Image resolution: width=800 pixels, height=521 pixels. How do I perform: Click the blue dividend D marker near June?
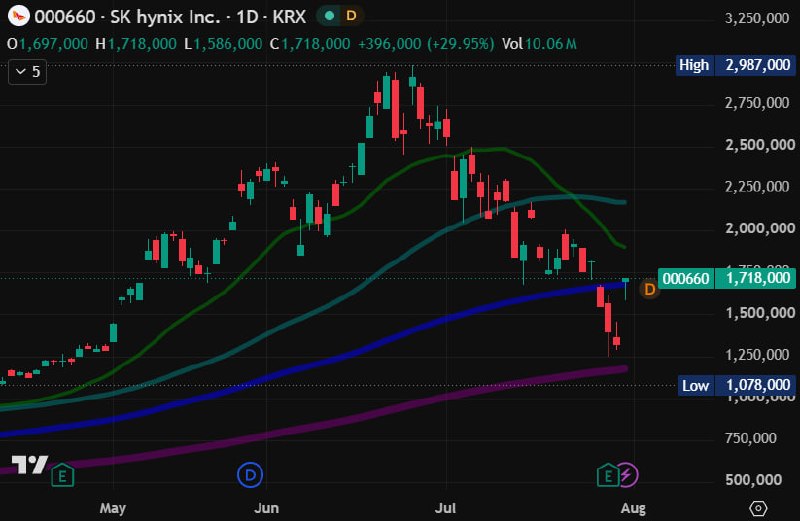pos(250,475)
